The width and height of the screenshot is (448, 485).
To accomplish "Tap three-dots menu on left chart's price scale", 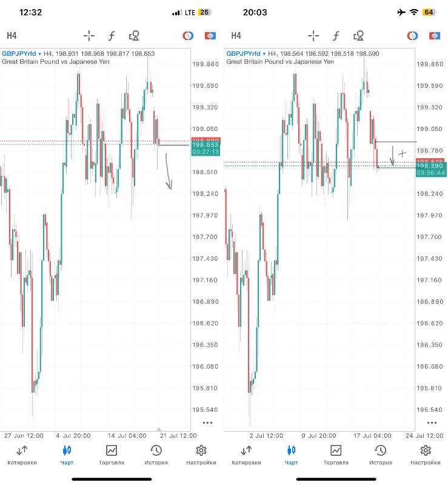I will coord(207,423).
